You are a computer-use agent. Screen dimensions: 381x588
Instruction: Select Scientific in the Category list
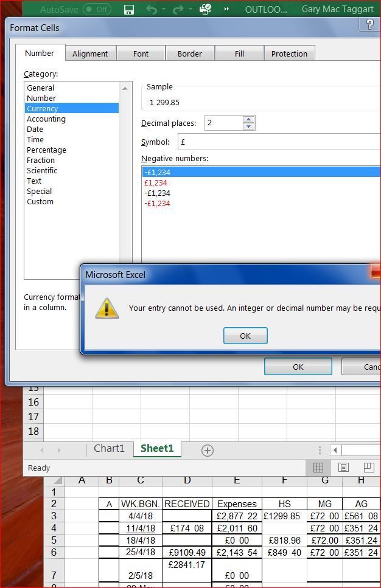pyautogui.click(x=72, y=171)
